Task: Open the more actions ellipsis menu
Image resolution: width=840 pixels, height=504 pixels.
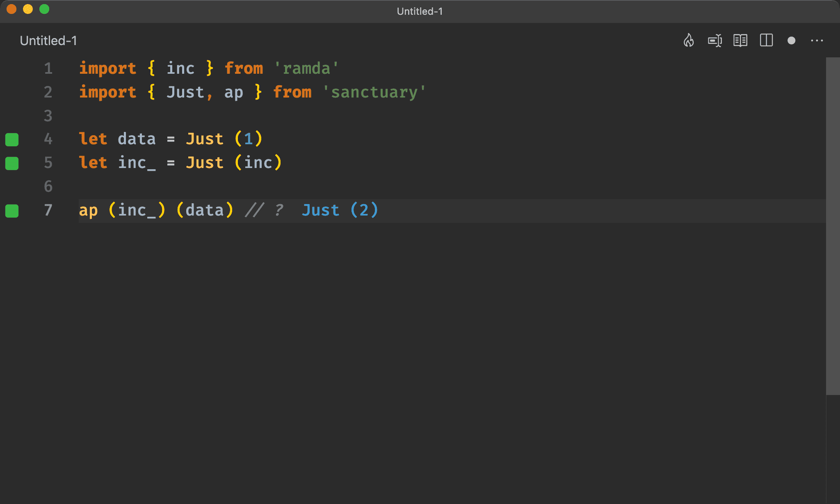Action: coord(817,41)
